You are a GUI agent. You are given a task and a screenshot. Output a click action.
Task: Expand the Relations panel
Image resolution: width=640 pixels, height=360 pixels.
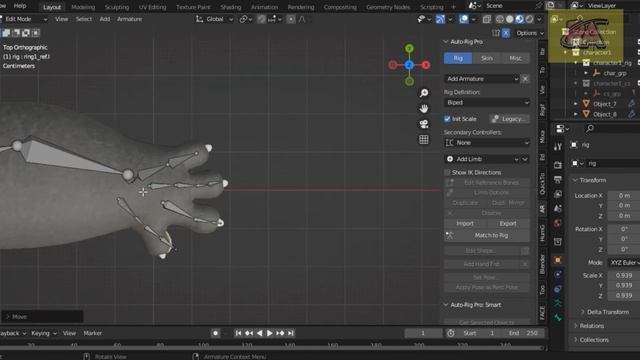[x=589, y=326]
